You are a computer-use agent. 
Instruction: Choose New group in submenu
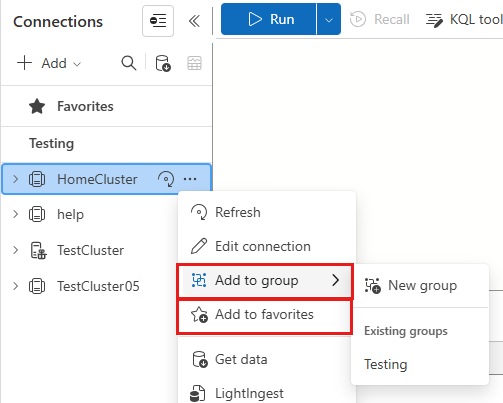tap(420, 286)
